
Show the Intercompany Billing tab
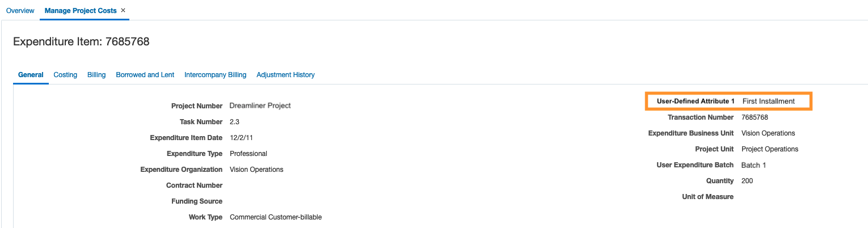[215, 75]
